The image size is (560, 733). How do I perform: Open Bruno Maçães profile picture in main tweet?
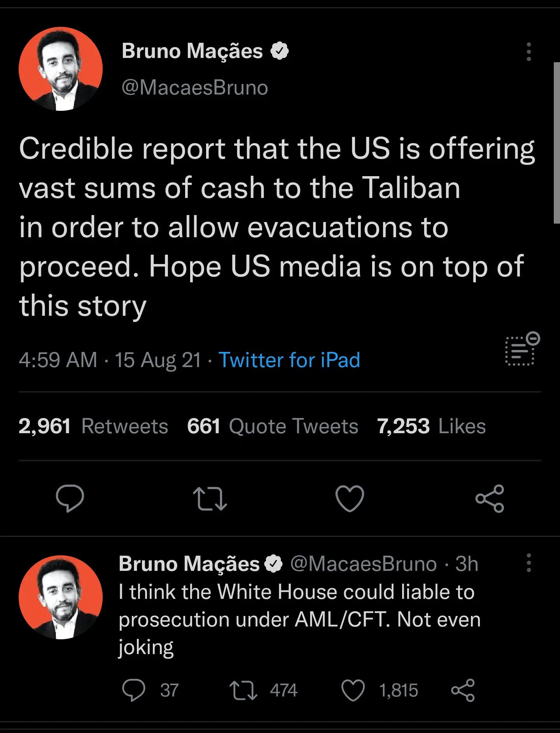(x=61, y=69)
